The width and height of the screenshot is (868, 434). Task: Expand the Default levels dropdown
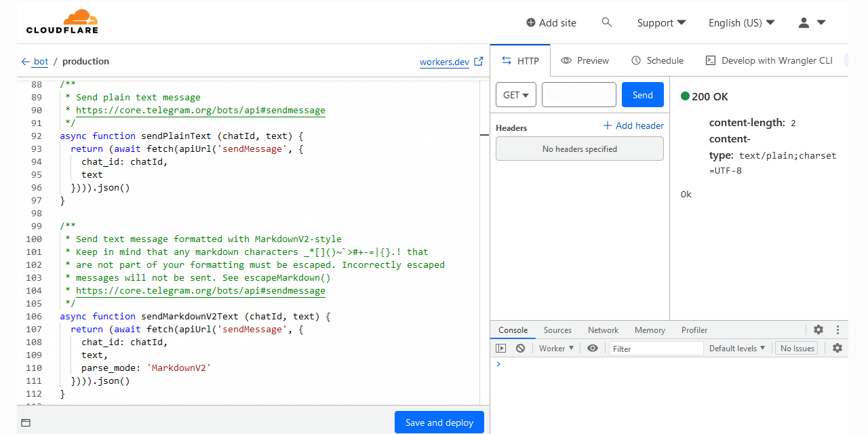(x=737, y=348)
